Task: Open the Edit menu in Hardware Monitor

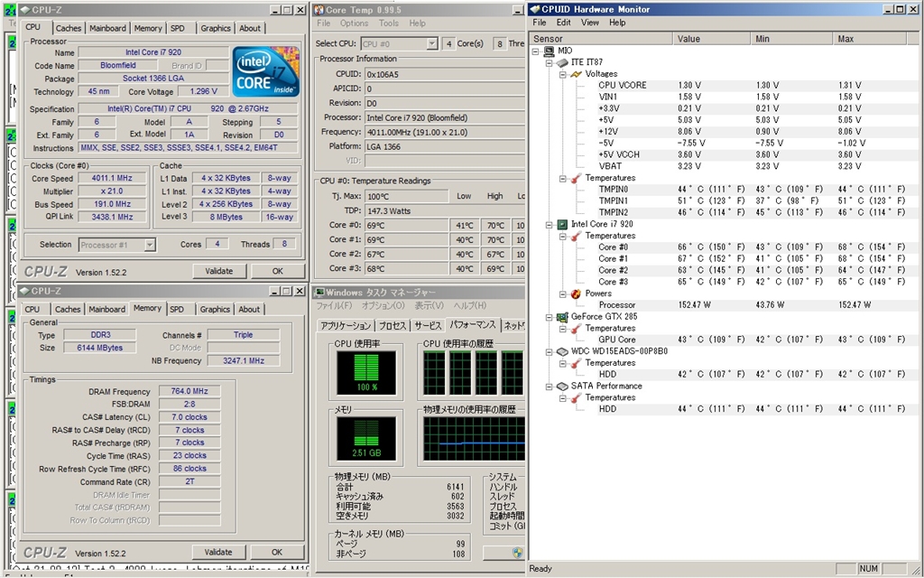Action: (563, 23)
